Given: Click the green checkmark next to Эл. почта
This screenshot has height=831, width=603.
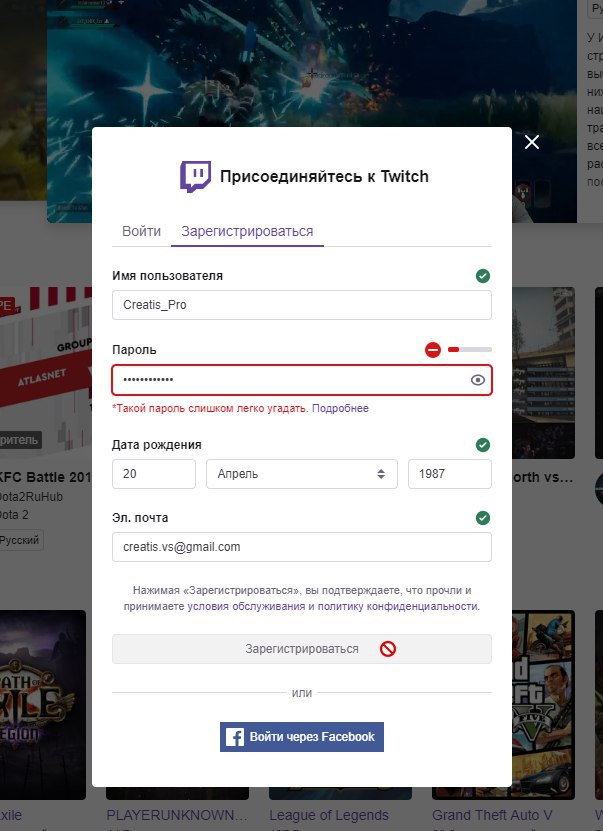Looking at the screenshot, I should 483,518.
